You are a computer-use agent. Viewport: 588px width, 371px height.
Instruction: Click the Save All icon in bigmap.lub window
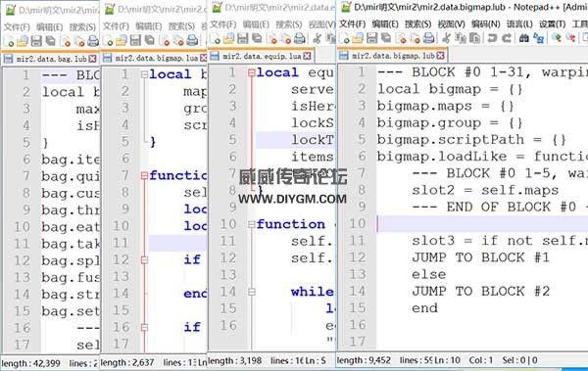pyautogui.click(x=386, y=38)
